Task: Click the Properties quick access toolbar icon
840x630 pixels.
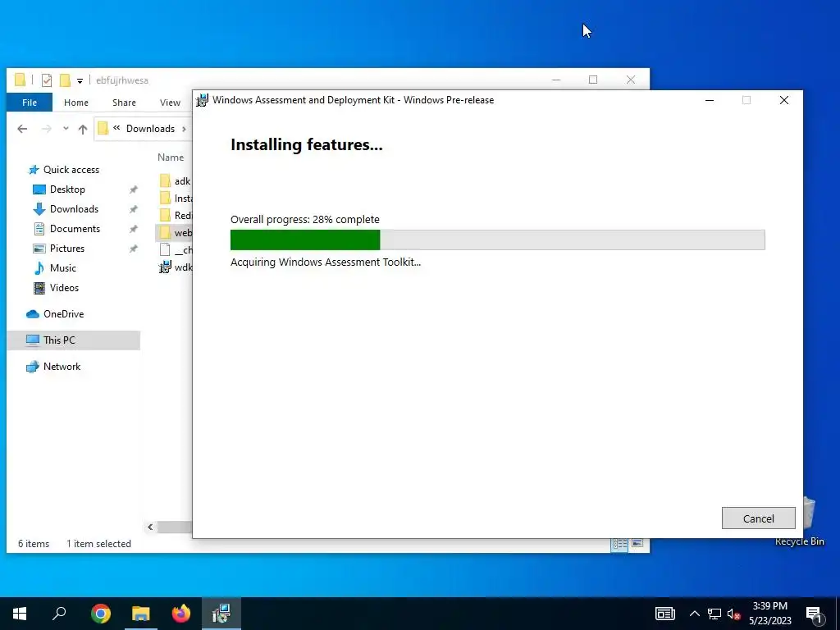Action: coord(47,80)
